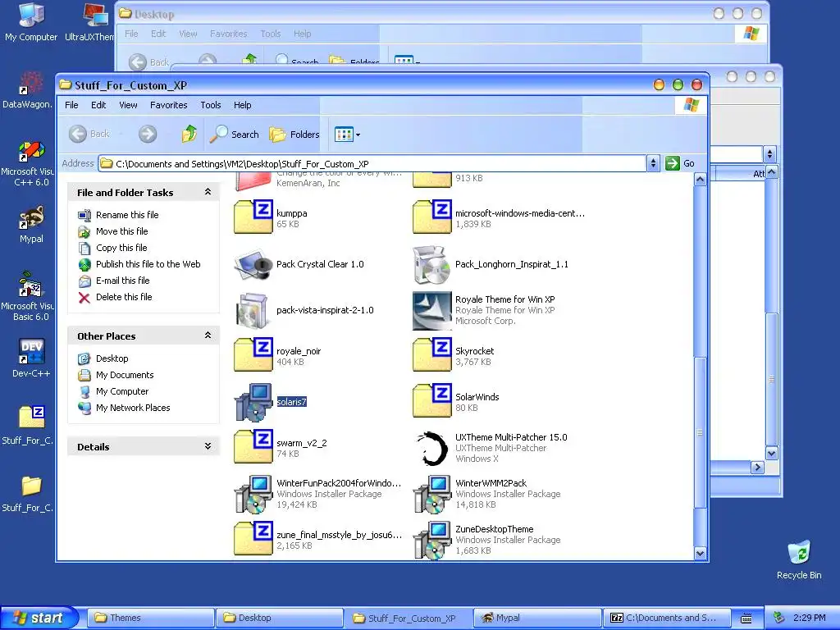Image resolution: width=840 pixels, height=630 pixels.
Task: Open the Start menu
Action: pos(39,618)
